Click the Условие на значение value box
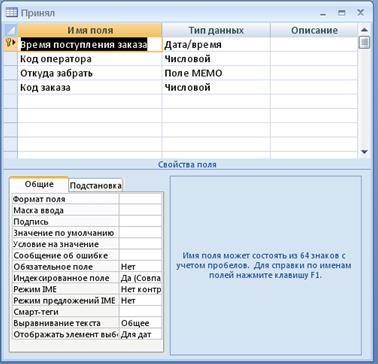Viewport: 378px width, 364px height. pos(141,244)
